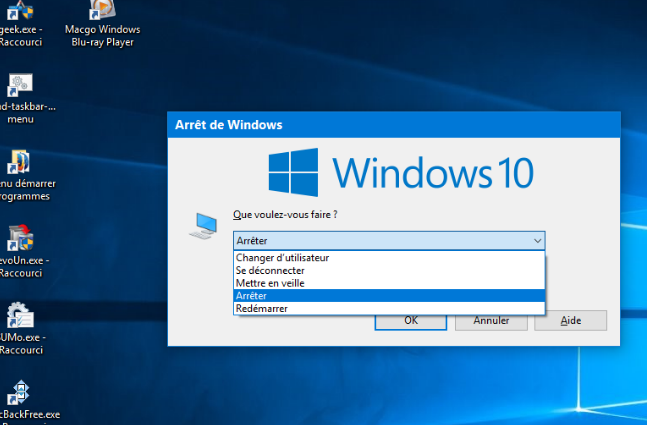Confirm with the OK button
This screenshot has width=647, height=425.
coord(411,322)
